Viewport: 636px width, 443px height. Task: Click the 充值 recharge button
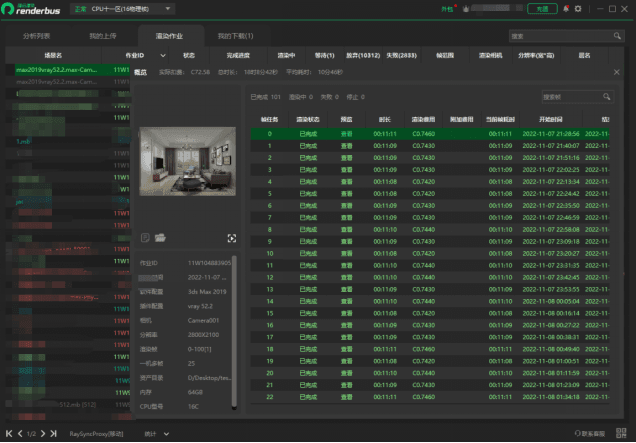coord(541,8)
